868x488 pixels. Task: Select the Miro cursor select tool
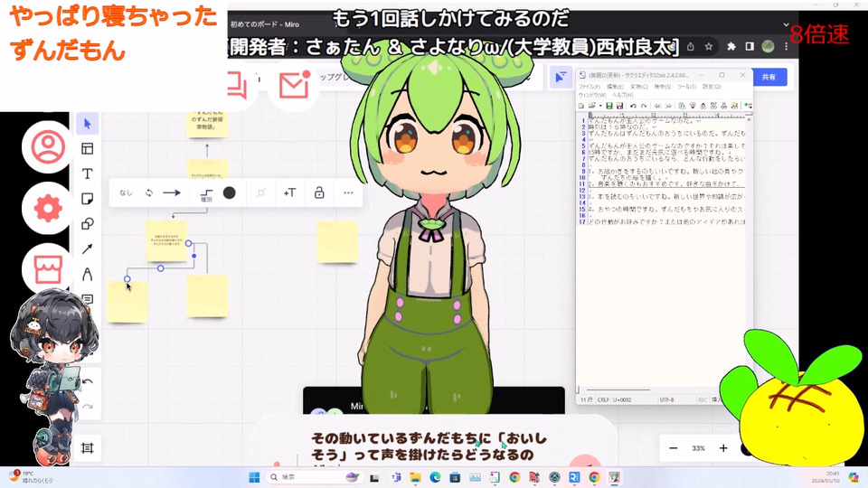[x=87, y=124]
